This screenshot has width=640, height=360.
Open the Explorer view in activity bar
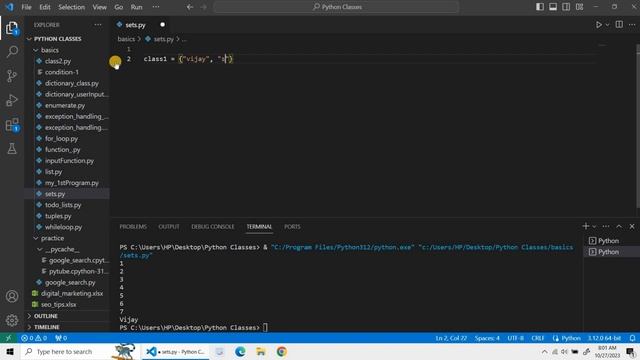12,28
